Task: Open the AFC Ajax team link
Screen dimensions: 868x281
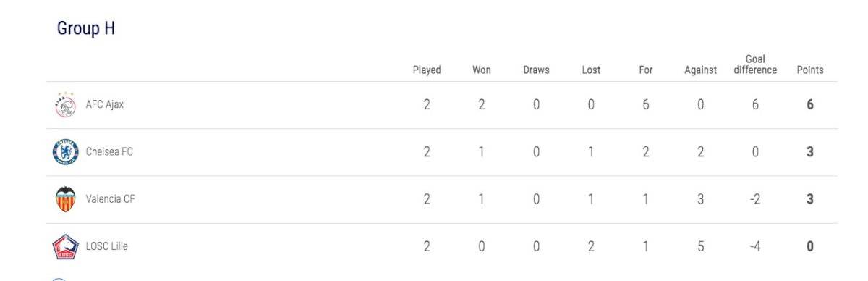Action: 104,104
